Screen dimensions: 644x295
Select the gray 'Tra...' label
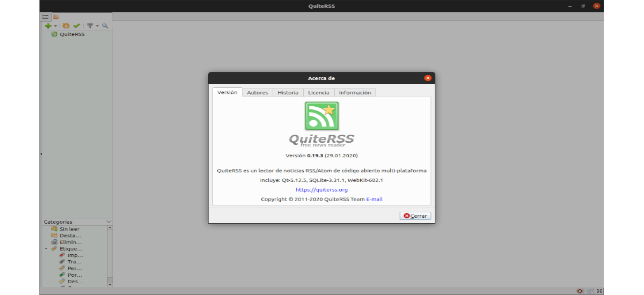(70, 262)
